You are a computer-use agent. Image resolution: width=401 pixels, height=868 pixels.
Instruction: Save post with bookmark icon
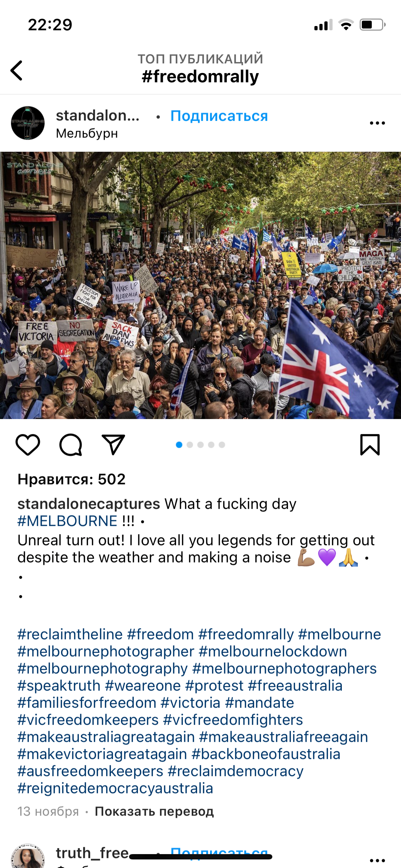[370, 444]
